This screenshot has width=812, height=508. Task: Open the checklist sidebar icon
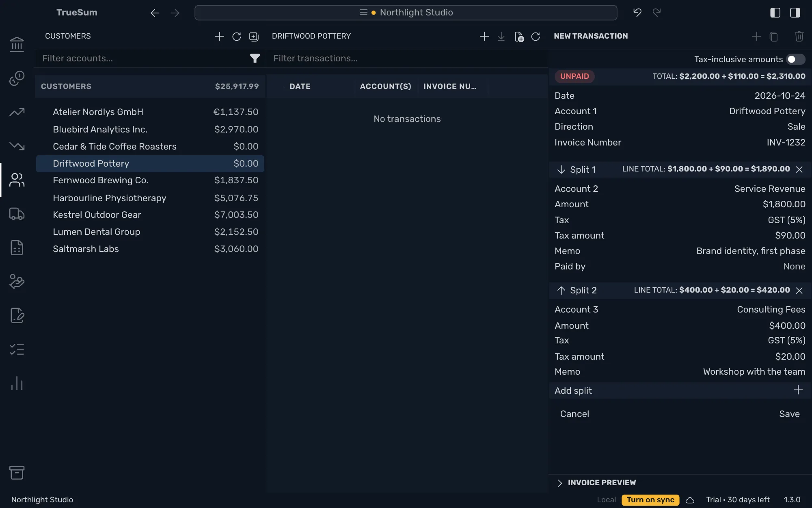pos(17,349)
